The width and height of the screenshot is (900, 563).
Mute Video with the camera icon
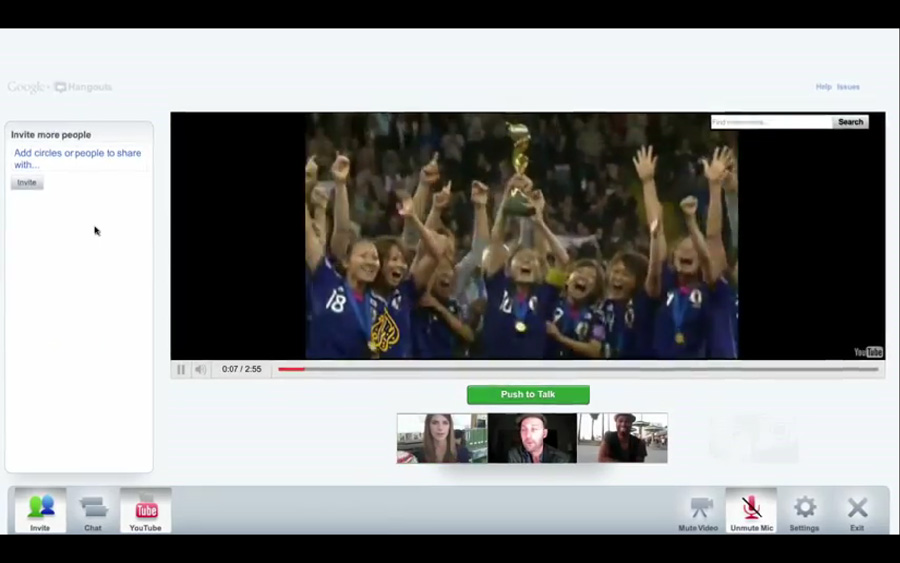(x=699, y=510)
